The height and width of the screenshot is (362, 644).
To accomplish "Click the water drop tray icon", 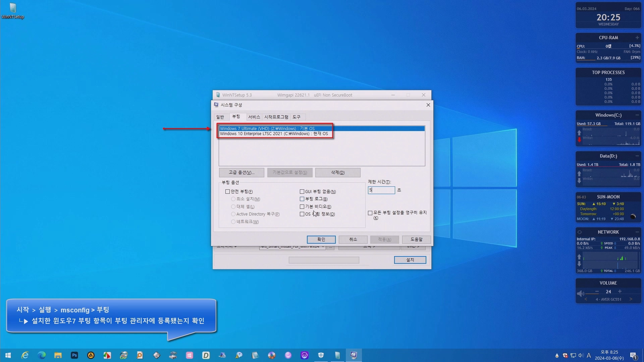I will pos(557,355).
